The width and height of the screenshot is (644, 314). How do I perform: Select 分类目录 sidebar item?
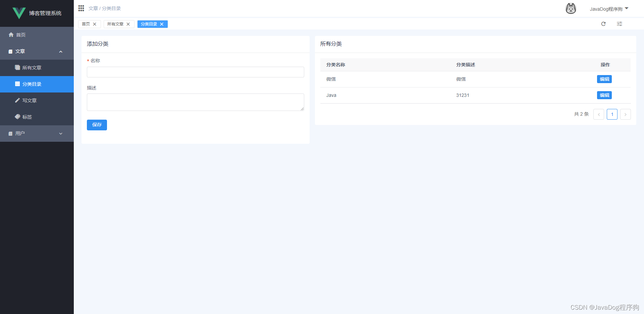click(x=37, y=84)
